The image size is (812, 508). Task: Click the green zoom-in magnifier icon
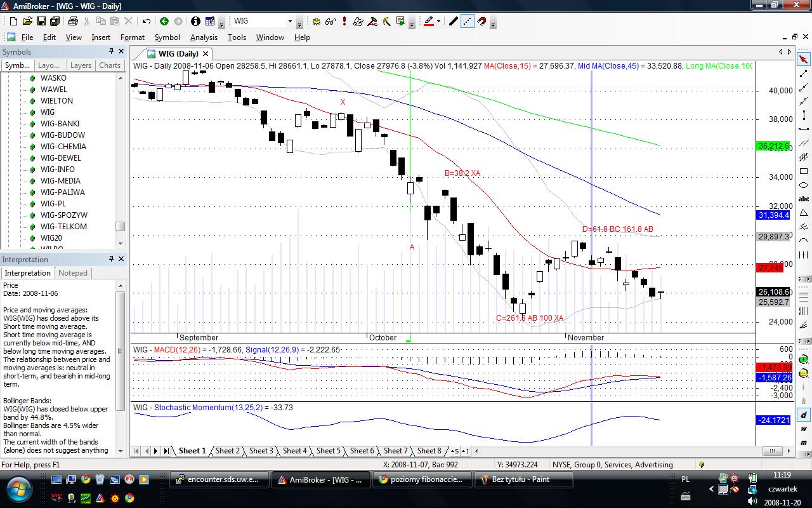click(x=803, y=359)
